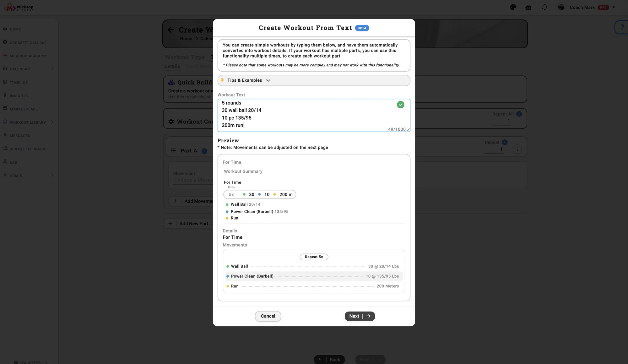Viewport: 628px width, 364px height.
Task: Expand the Admin submenu chevron
Action: pos(52,175)
